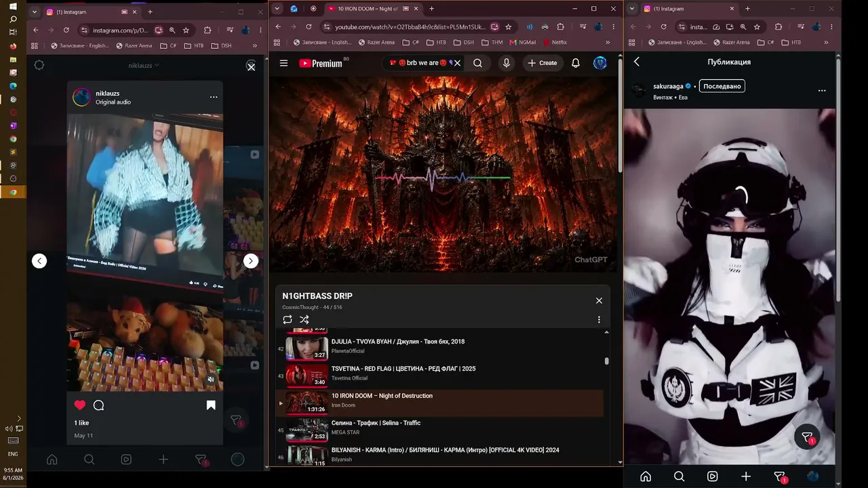
Task: Open the niklauzs account switcher dropdown
Action: pos(144,65)
